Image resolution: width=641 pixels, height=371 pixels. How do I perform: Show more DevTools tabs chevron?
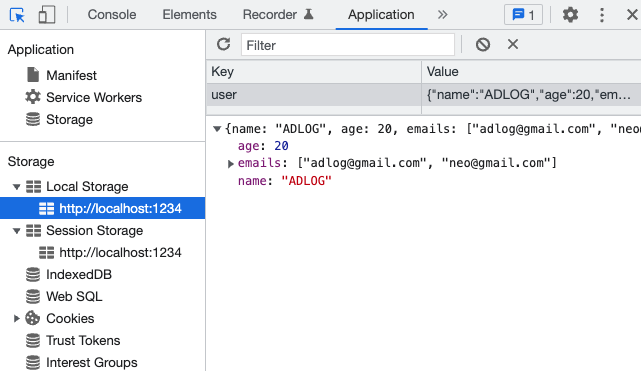442,15
